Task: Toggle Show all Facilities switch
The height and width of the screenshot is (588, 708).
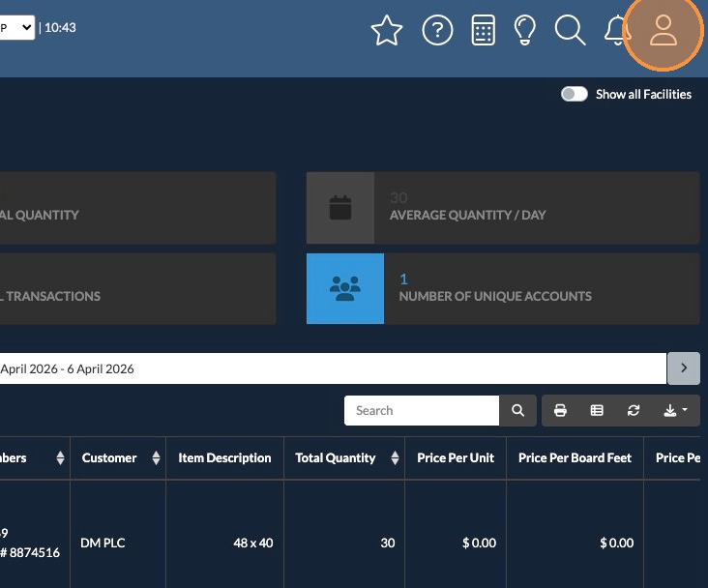Action: 574,94
